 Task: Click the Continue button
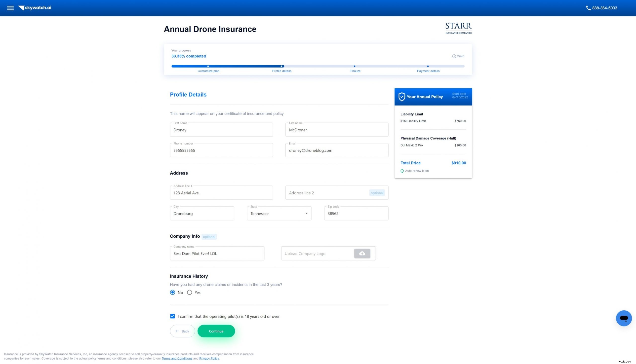pos(216,331)
